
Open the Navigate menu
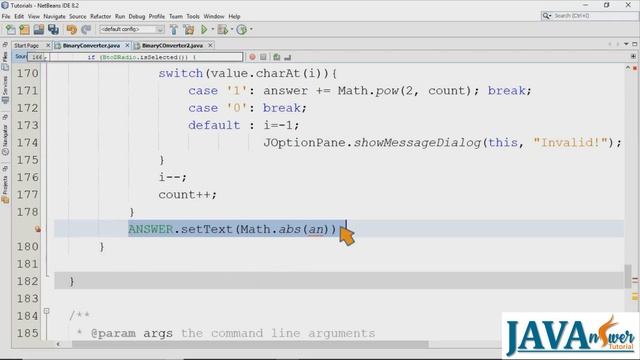point(54,16)
